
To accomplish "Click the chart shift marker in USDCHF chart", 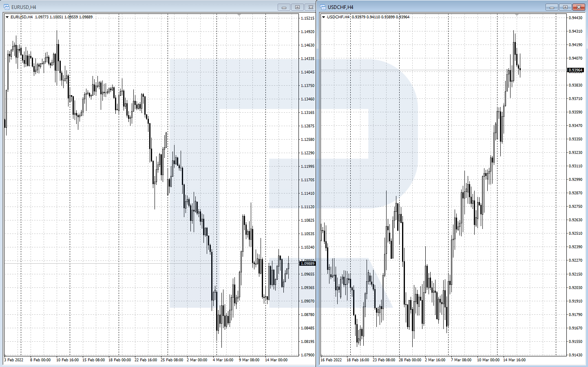I will pyautogui.click(x=517, y=15).
